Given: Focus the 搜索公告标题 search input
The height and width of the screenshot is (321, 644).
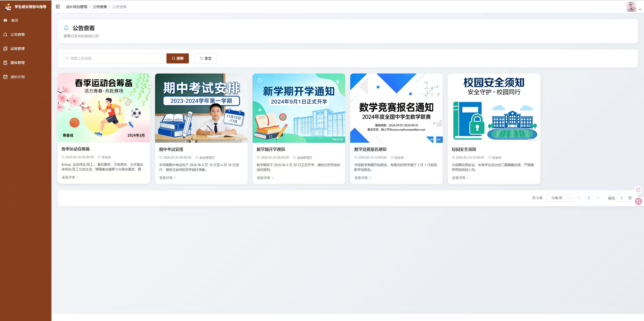Looking at the screenshot, I should [x=113, y=58].
